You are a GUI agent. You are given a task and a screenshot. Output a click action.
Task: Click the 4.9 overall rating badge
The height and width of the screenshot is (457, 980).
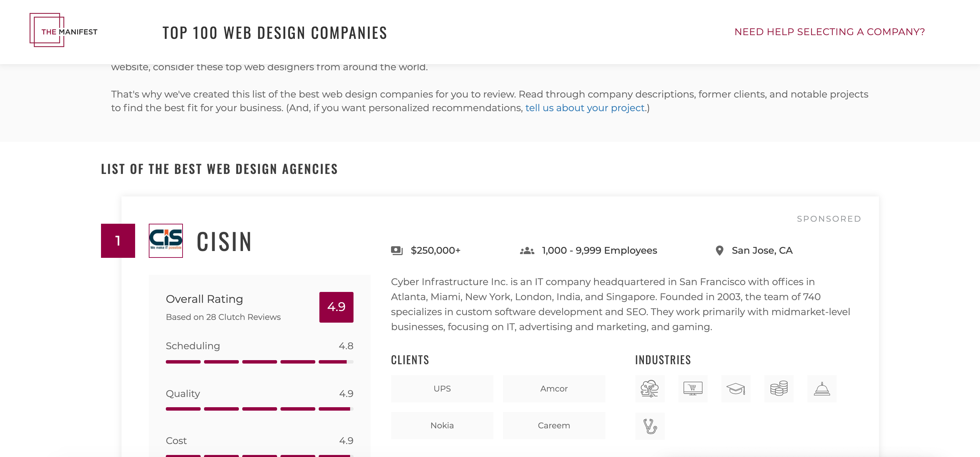336,307
